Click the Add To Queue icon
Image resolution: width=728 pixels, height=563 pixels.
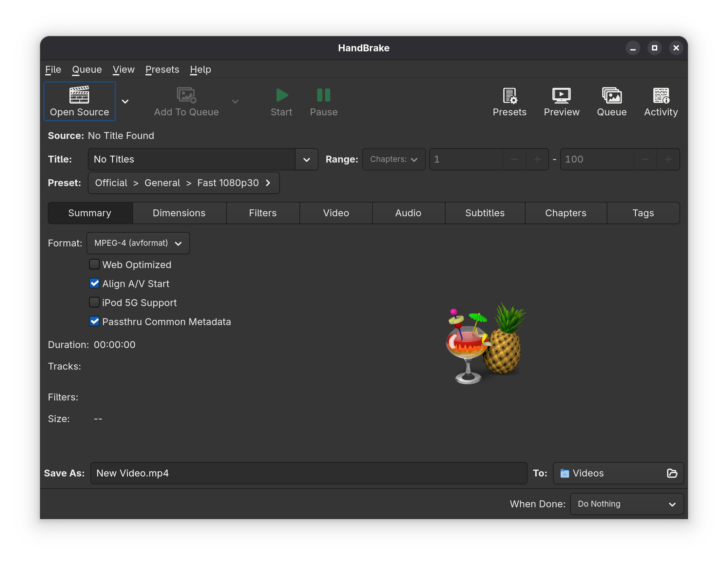point(186,101)
